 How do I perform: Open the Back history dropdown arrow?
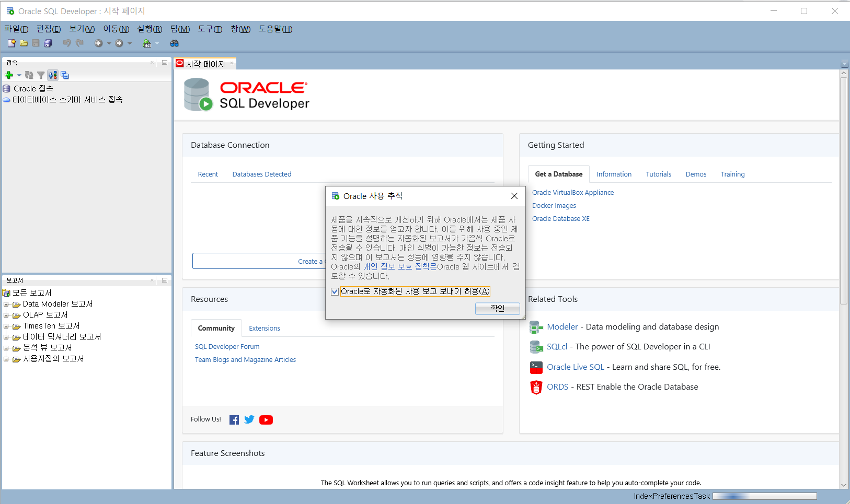[109, 43]
